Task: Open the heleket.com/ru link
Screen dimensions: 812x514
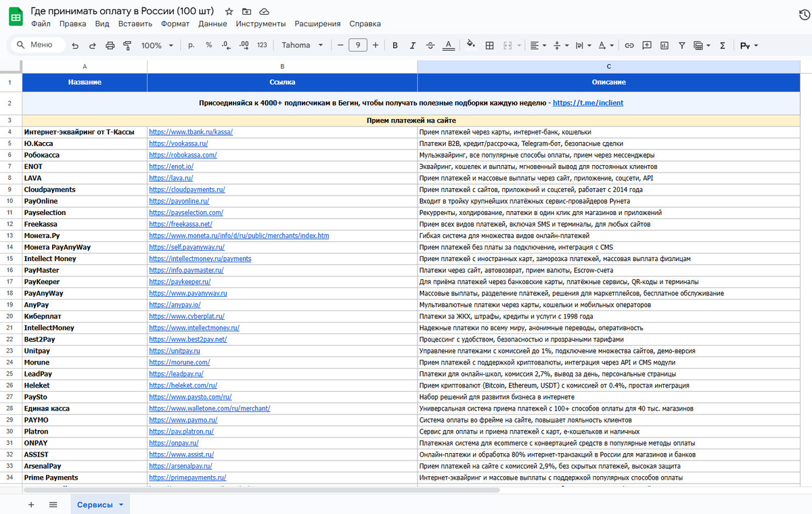Action: 183,385
